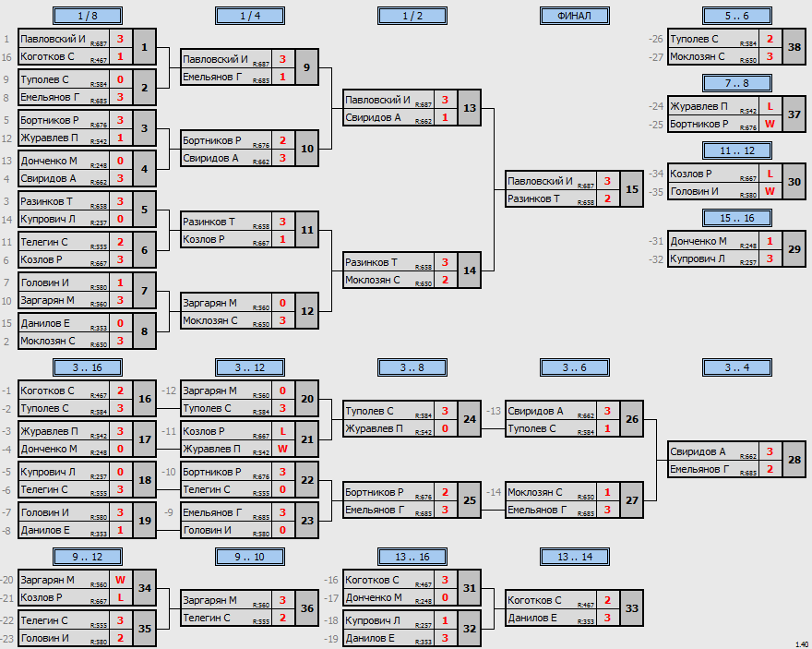The image size is (812, 649).
Task: Click the 1 / 2 round header
Action: 412,16
